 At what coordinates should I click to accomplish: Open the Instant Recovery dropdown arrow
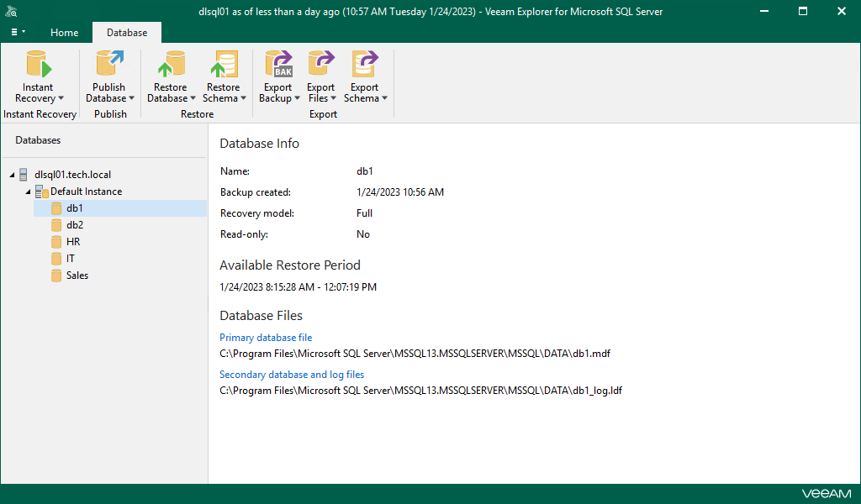pos(61,98)
